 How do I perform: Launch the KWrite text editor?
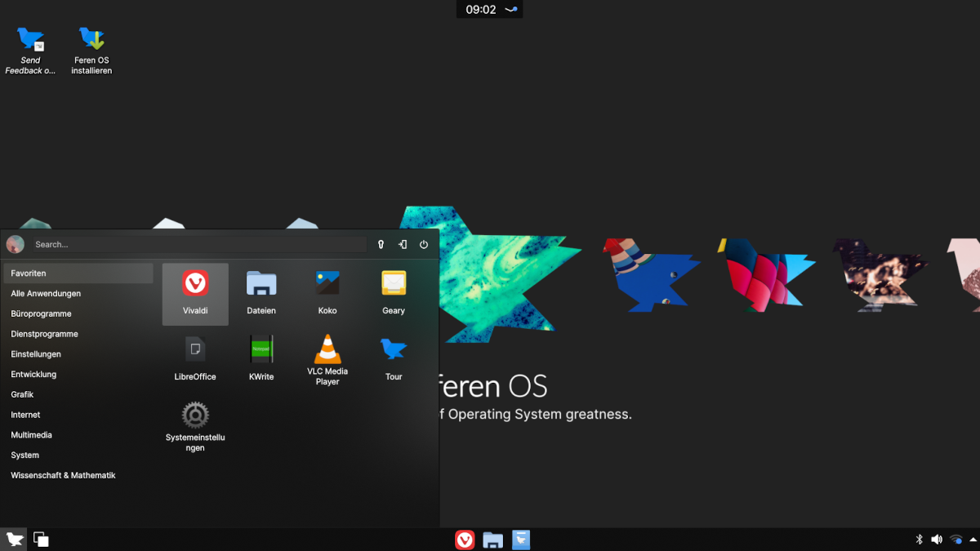(x=261, y=360)
